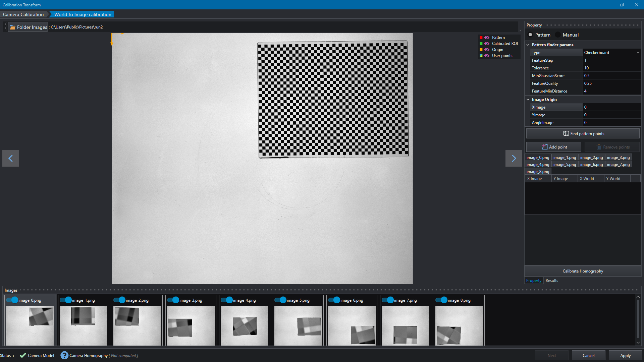
Task: Select the Pattern radio button
Action: [x=530, y=35]
